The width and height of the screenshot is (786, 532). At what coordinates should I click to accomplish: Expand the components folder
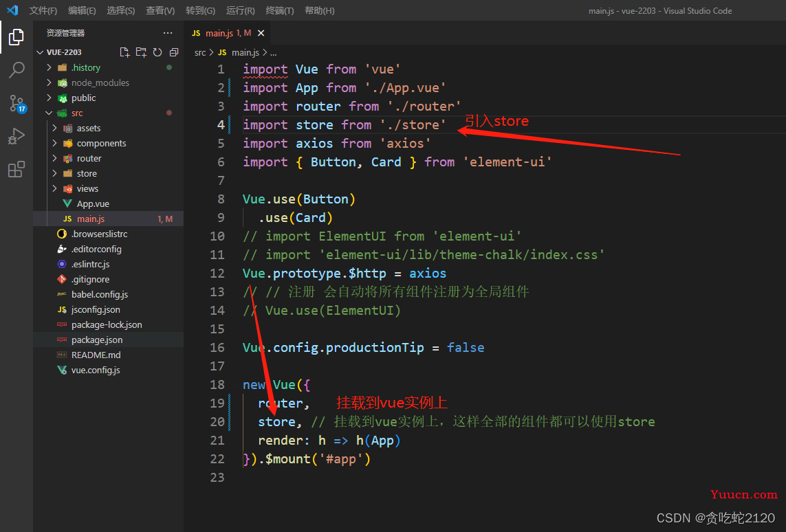108,143
